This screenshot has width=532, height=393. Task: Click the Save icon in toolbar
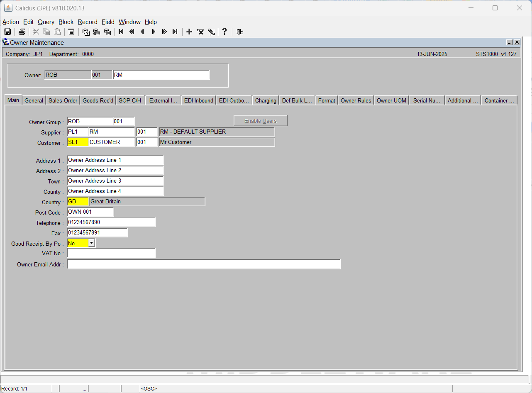7,32
